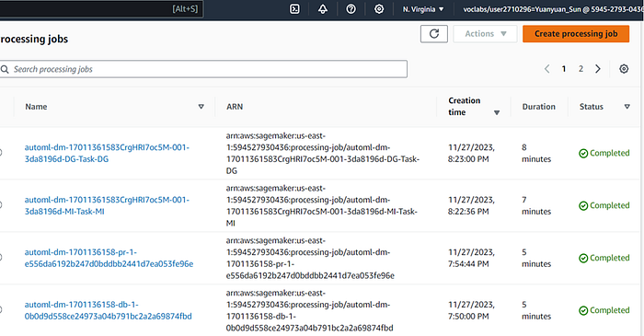Open automl-dm-1701136158-db-1 job link
This screenshot has height=336, width=644.
(108, 310)
